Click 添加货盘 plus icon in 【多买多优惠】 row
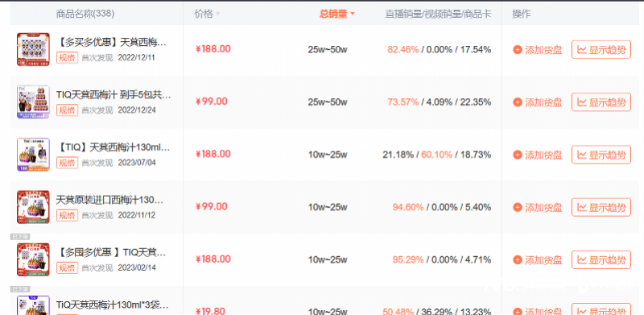This screenshot has height=315, width=644. click(x=518, y=50)
